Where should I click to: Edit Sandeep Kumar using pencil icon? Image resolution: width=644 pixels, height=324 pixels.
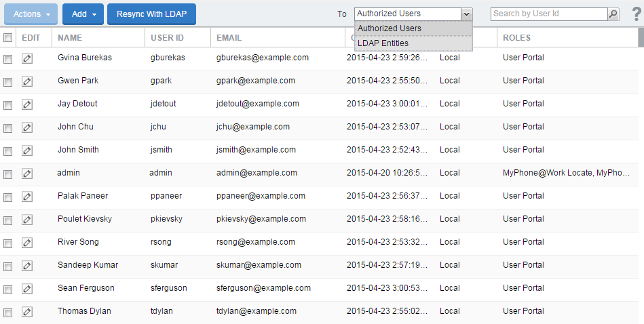point(27,266)
